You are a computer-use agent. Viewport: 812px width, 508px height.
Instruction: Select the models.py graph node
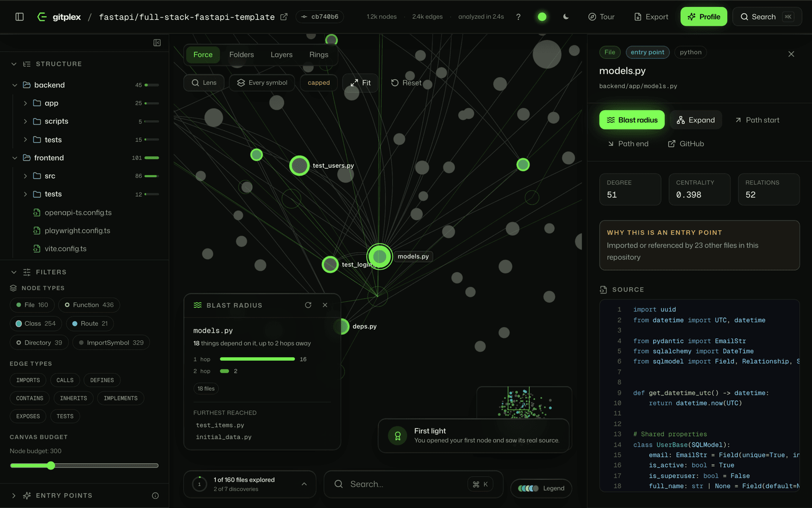click(380, 257)
